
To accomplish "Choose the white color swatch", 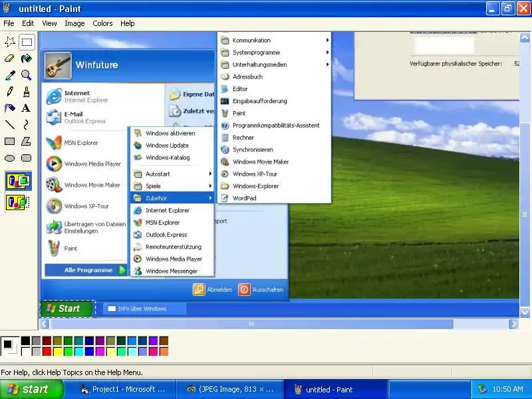I will coord(26,352).
